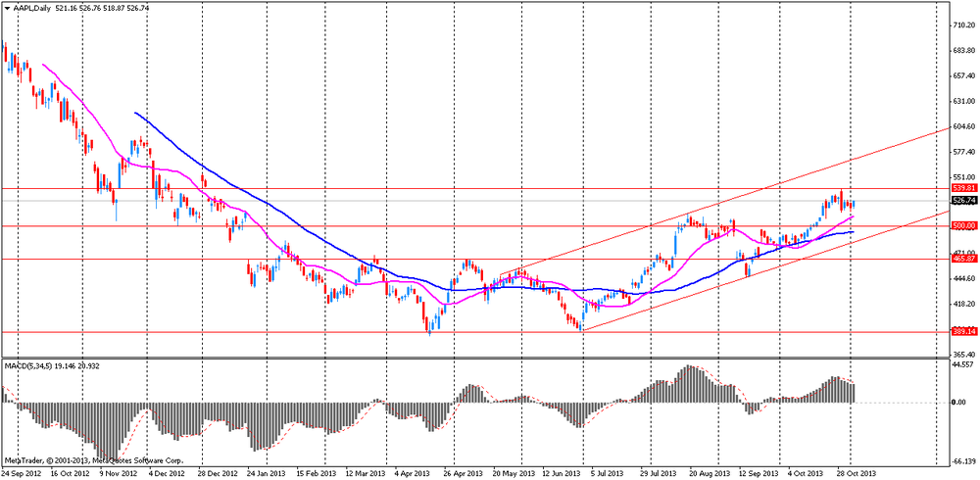Click the 710.20 price scale value
980x480 pixels.
click(963, 25)
